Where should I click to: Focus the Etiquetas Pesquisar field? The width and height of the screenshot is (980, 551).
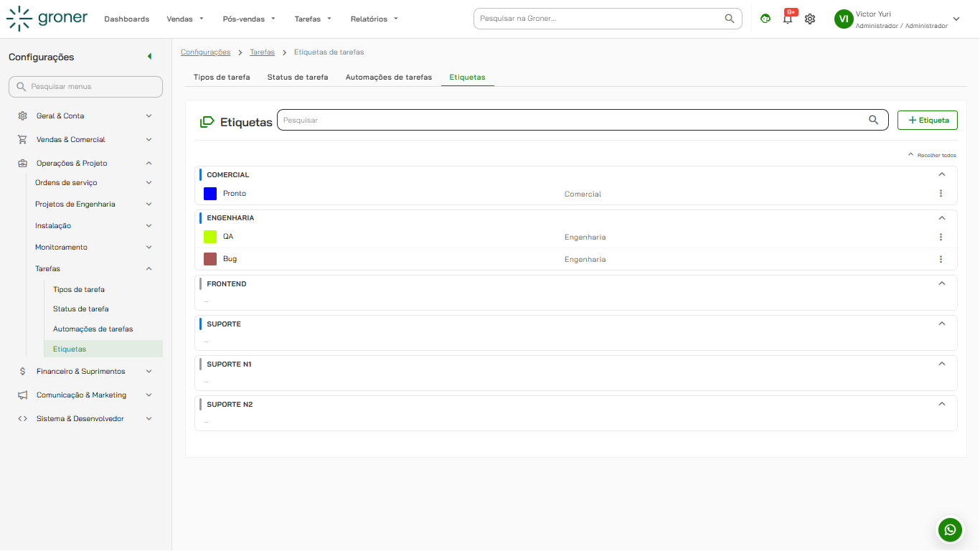pyautogui.click(x=583, y=120)
